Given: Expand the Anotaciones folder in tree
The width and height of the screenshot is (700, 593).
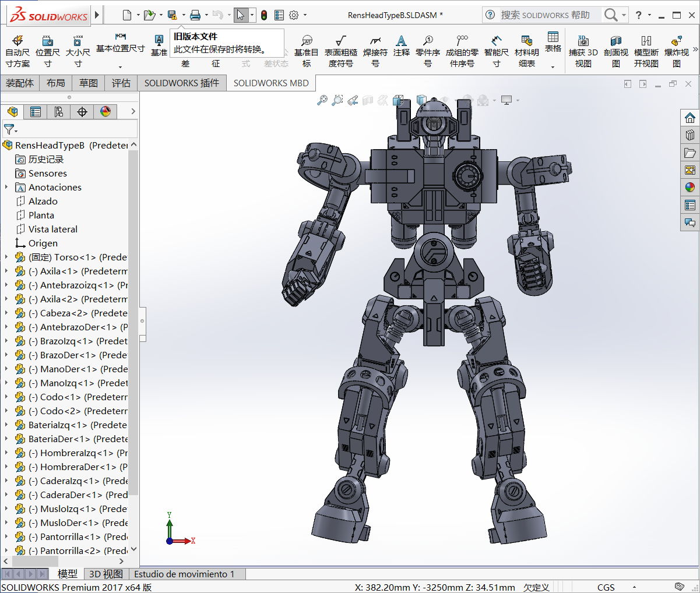Looking at the screenshot, I should (x=6, y=188).
